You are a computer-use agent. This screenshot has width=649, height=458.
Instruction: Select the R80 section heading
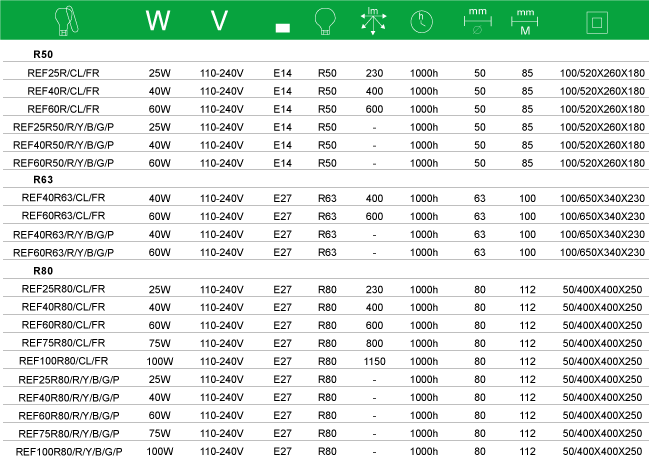pyautogui.click(x=43, y=271)
